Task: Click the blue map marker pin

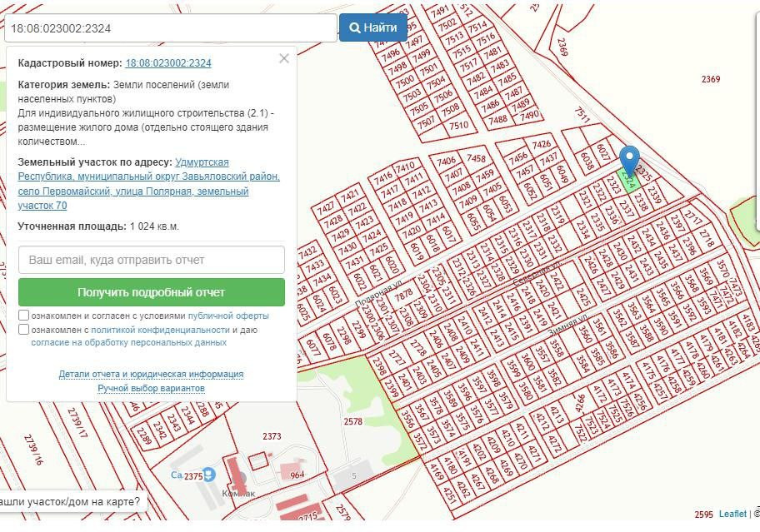Action: coord(630,159)
